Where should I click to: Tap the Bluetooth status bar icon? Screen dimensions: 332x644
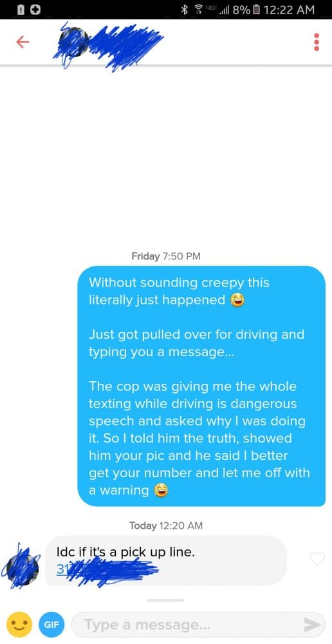(185, 10)
